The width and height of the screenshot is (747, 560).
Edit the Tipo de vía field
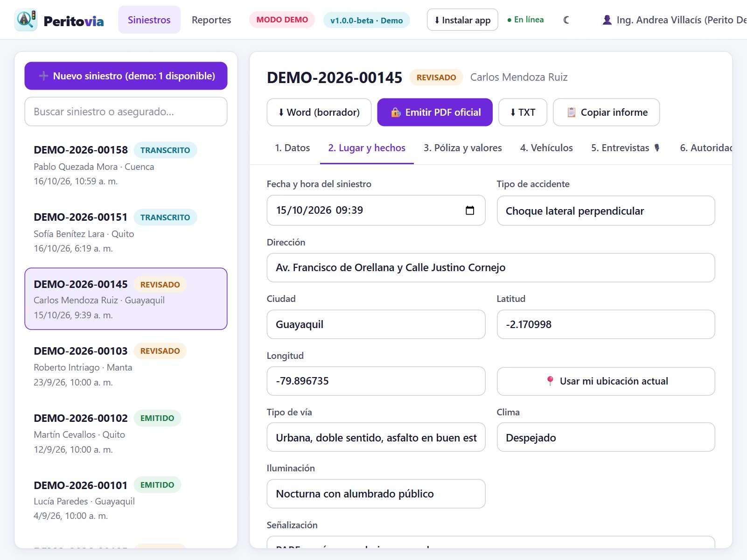pyautogui.click(x=376, y=437)
